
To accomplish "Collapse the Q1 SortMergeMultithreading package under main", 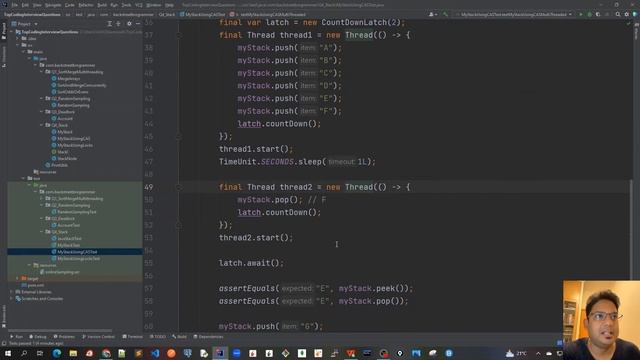I will [x=42, y=72].
